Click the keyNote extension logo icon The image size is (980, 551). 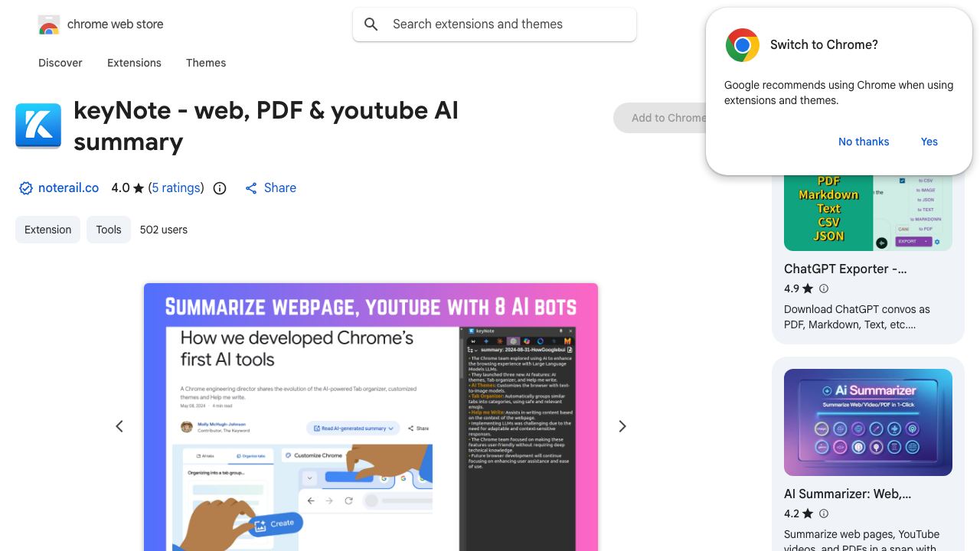[38, 126]
